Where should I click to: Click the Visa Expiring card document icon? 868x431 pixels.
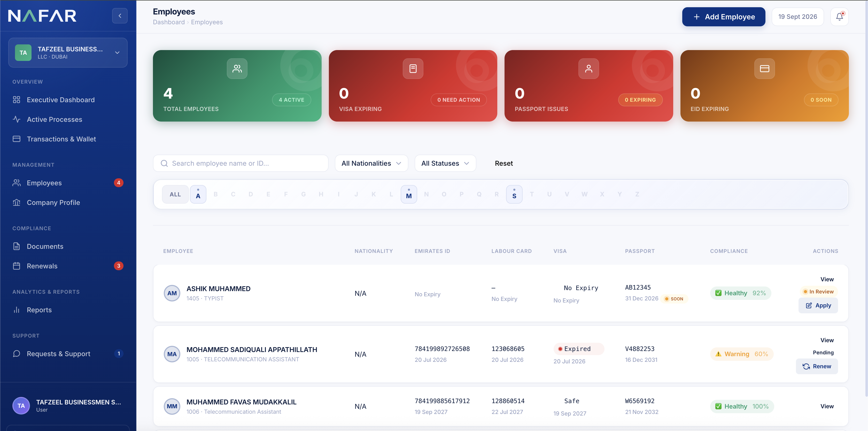coord(413,69)
